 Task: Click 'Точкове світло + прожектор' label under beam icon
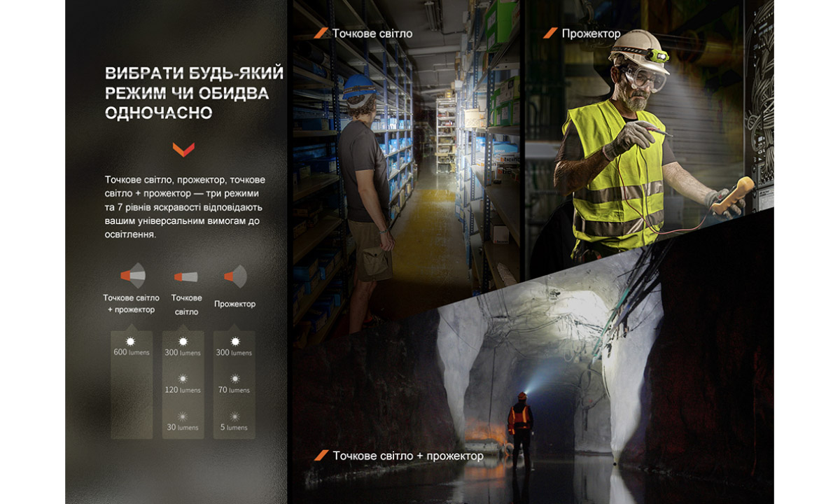tap(132, 303)
